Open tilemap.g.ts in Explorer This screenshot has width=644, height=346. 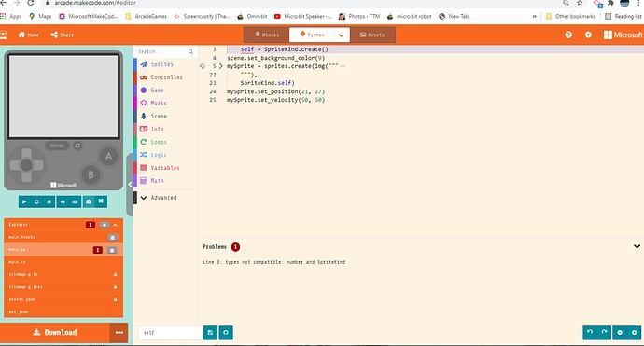[x=63, y=274]
